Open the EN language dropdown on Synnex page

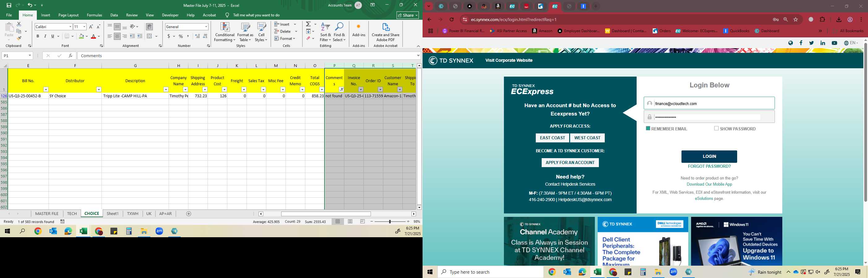851,43
